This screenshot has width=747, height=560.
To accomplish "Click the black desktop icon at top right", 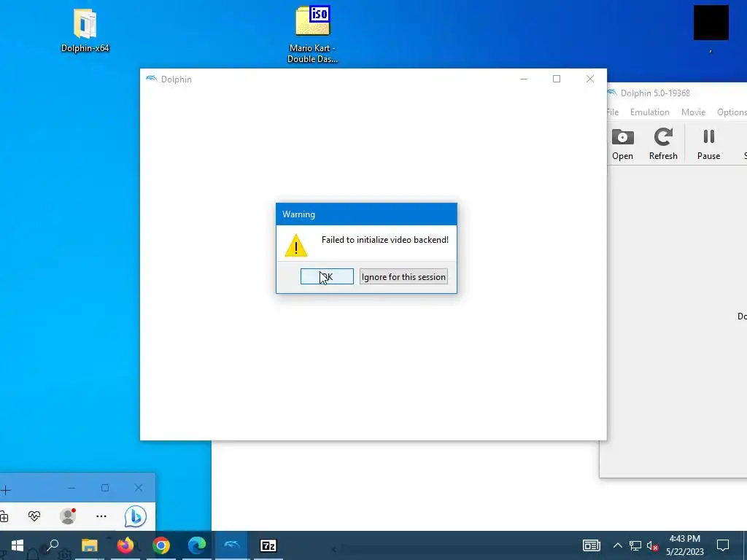I will pyautogui.click(x=711, y=23).
